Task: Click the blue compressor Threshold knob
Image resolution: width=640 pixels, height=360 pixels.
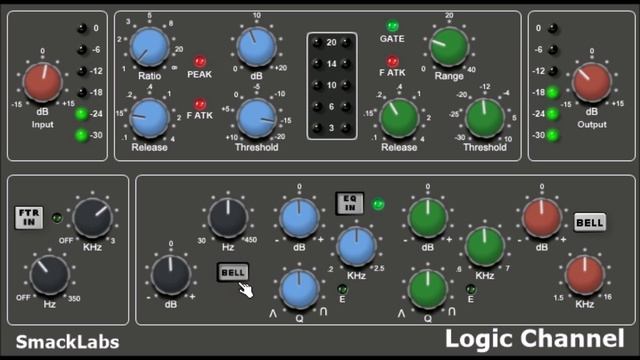Action: (256, 118)
